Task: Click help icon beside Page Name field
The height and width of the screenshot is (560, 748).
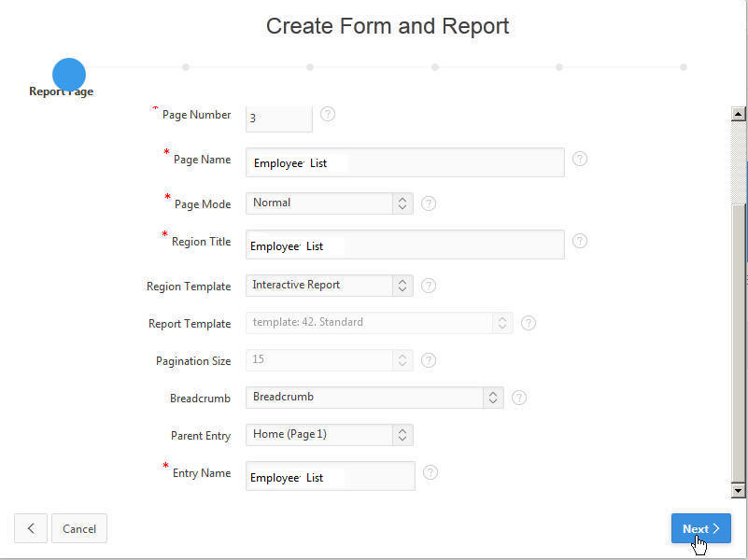Action: [580, 159]
